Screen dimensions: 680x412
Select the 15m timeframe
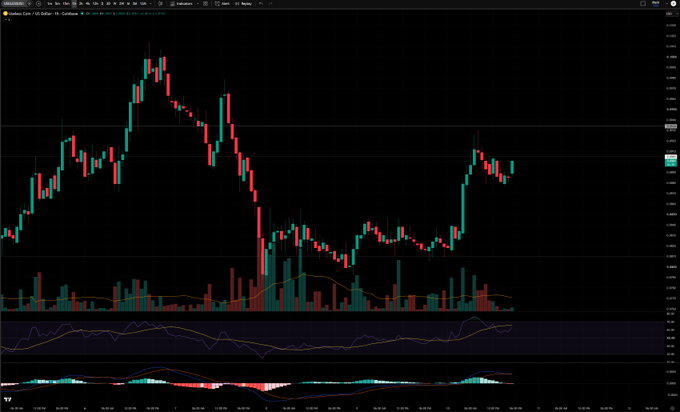(66, 3)
